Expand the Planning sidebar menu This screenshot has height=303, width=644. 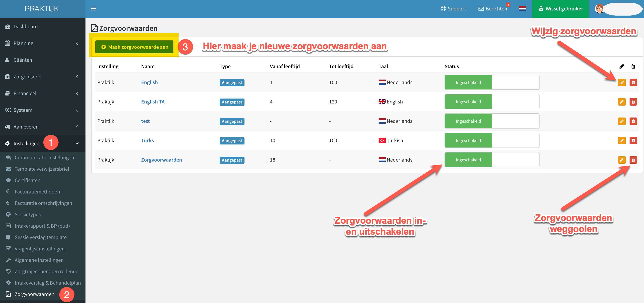43,43
